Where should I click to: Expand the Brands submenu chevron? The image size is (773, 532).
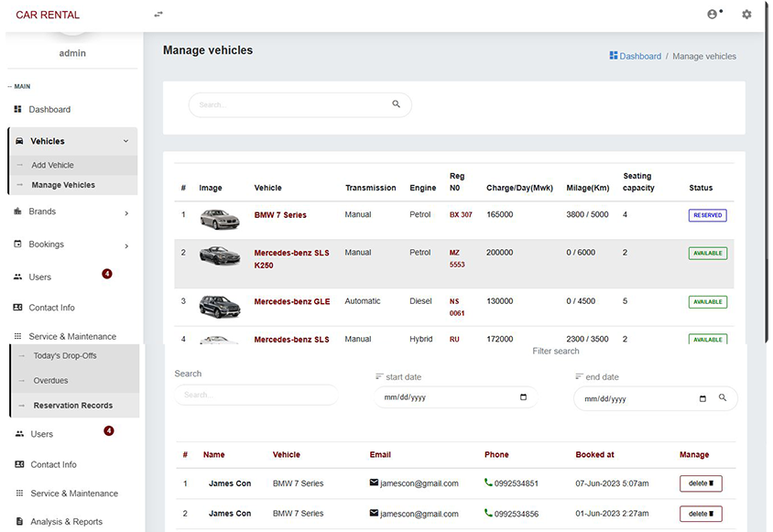126,213
